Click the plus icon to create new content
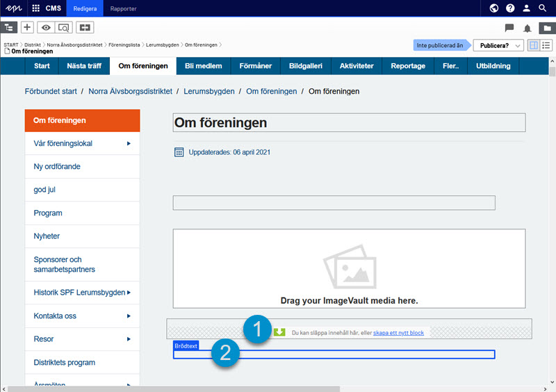 [27, 28]
